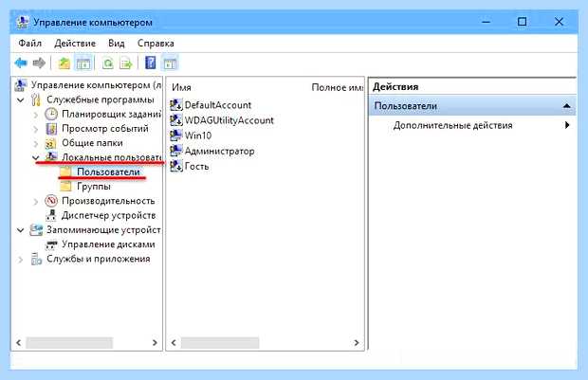Viewport: 588px width, 380px height.
Task: Toggle Action pane toolbar icon
Action: [x=170, y=63]
